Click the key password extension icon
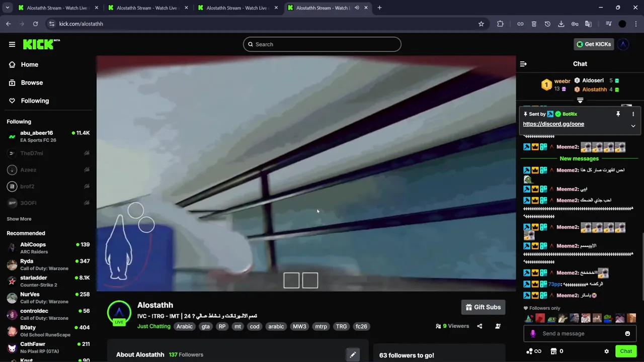The height and width of the screenshot is (362, 644). [575, 24]
